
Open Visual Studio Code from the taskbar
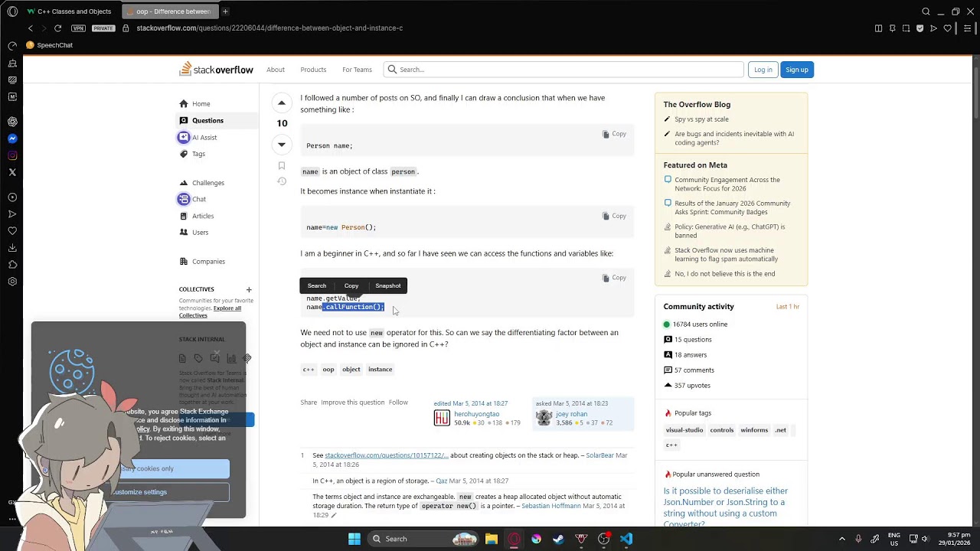[x=626, y=539]
